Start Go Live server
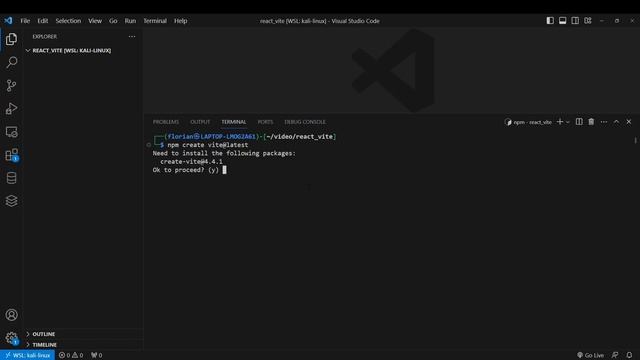 (x=590, y=355)
